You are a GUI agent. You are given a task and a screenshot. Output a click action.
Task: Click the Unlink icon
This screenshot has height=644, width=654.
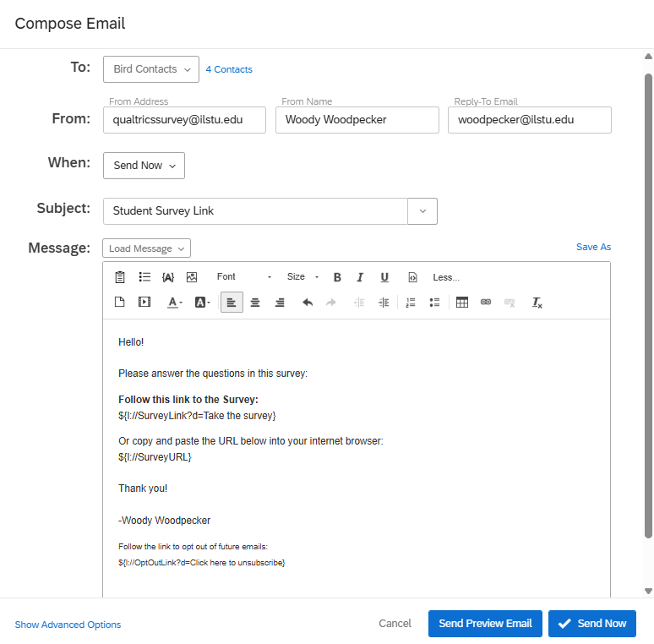510,303
